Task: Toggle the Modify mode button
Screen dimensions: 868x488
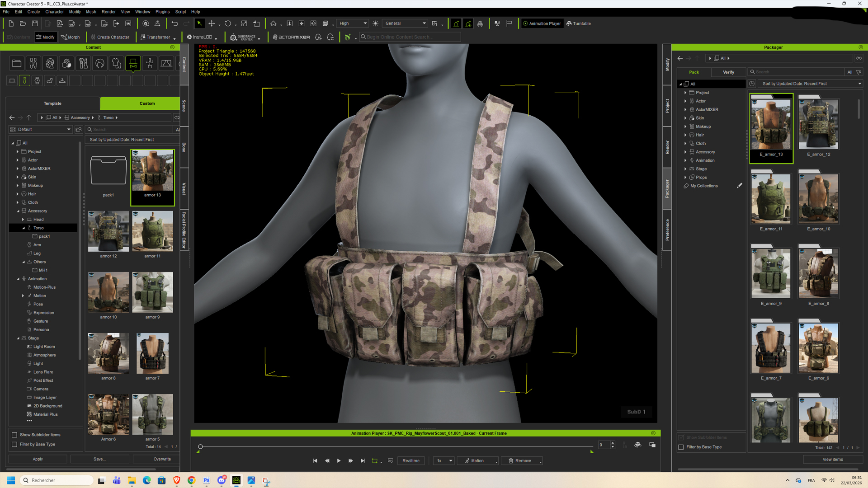Action: click(45, 37)
